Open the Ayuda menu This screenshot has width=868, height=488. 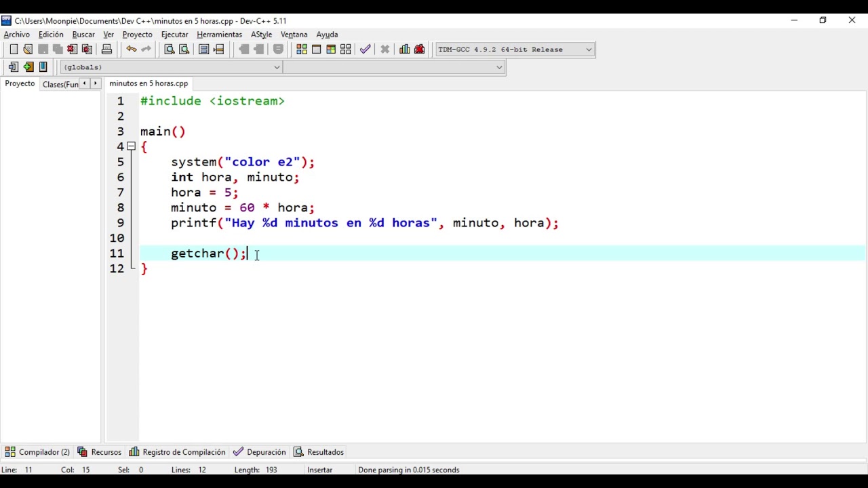(x=327, y=35)
